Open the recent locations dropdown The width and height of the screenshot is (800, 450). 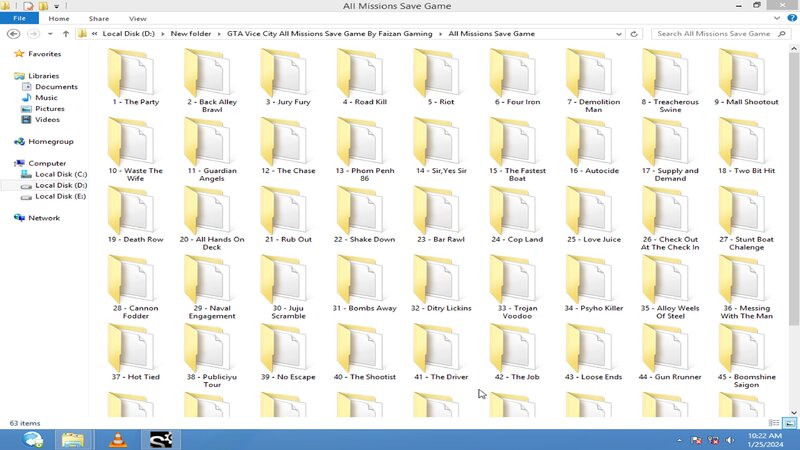pyautogui.click(x=50, y=34)
